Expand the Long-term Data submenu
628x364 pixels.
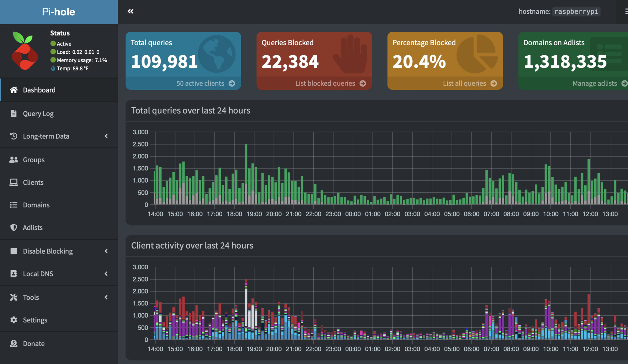tap(106, 136)
